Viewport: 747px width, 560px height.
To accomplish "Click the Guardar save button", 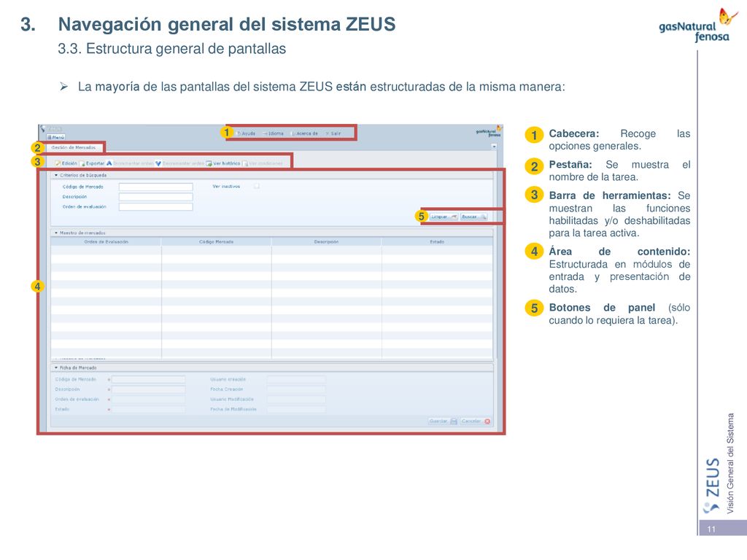I will (x=443, y=421).
